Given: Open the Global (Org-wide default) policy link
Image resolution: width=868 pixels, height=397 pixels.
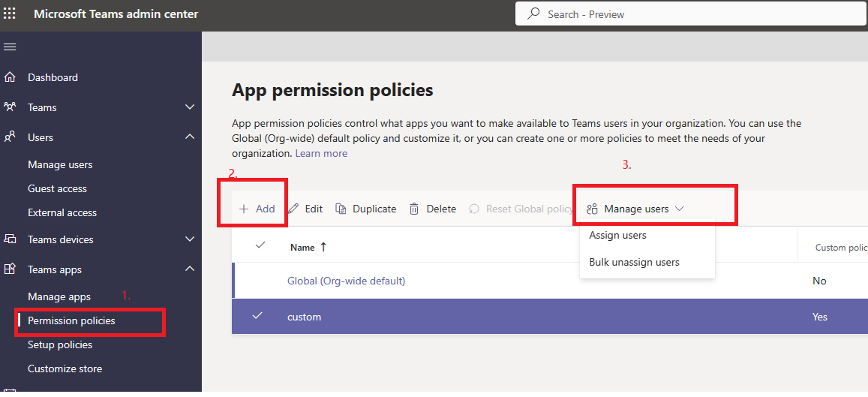Looking at the screenshot, I should tap(347, 281).
